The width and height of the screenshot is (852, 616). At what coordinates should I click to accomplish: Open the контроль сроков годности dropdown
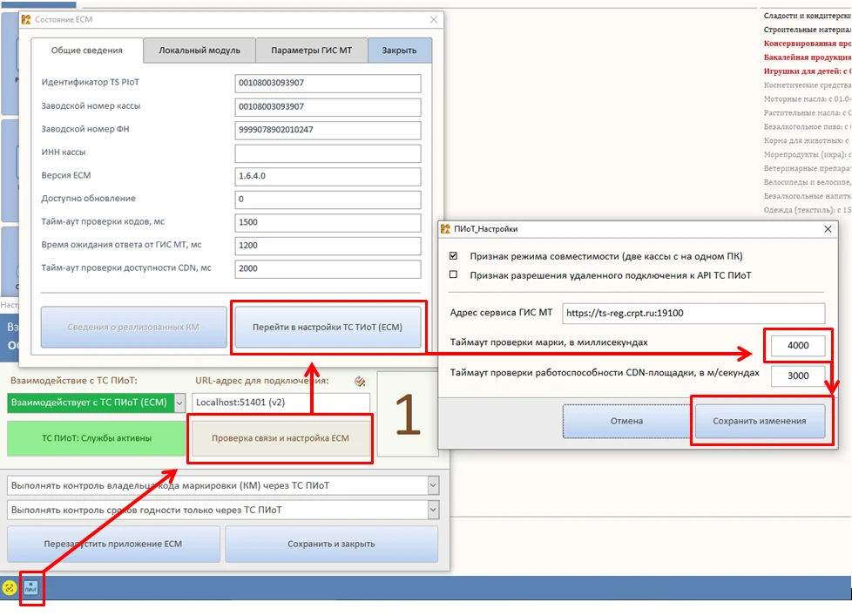tap(433, 510)
